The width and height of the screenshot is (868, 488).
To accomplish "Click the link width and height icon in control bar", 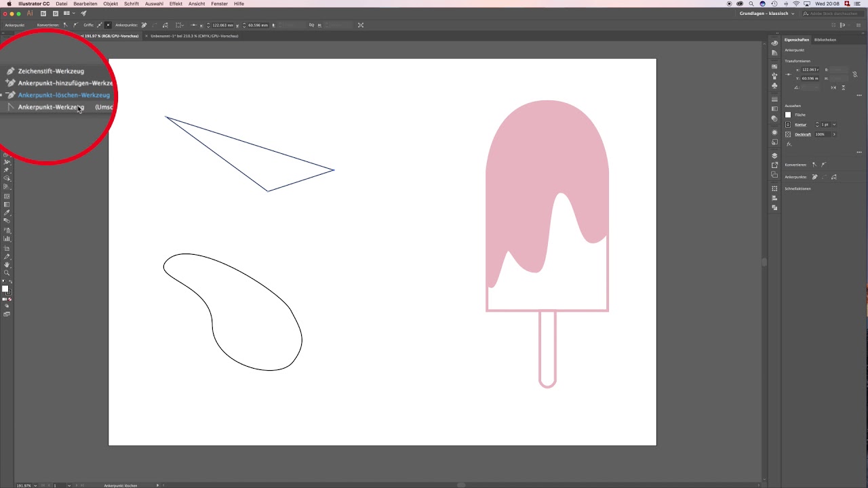I will (311, 25).
